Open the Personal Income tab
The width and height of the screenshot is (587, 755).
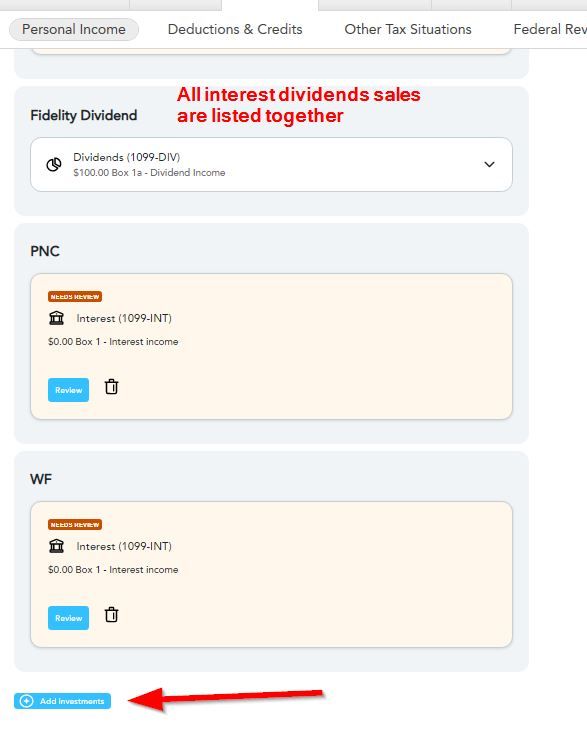(x=74, y=29)
